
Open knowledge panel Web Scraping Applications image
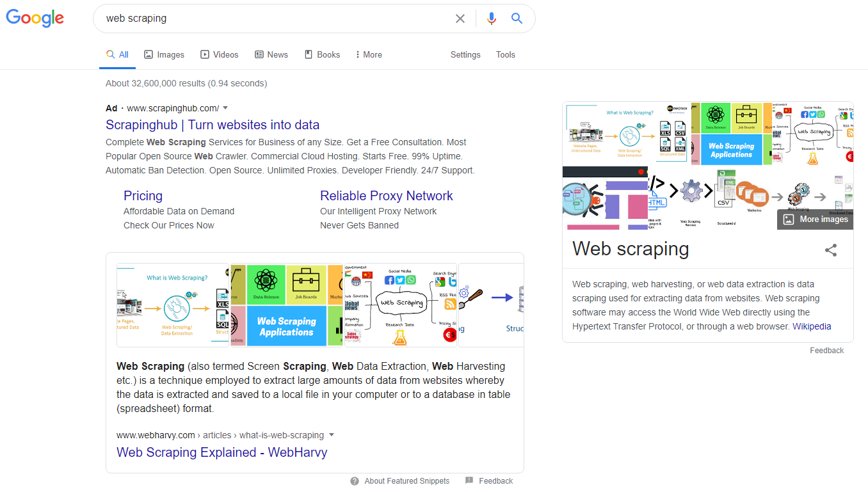[731, 134]
